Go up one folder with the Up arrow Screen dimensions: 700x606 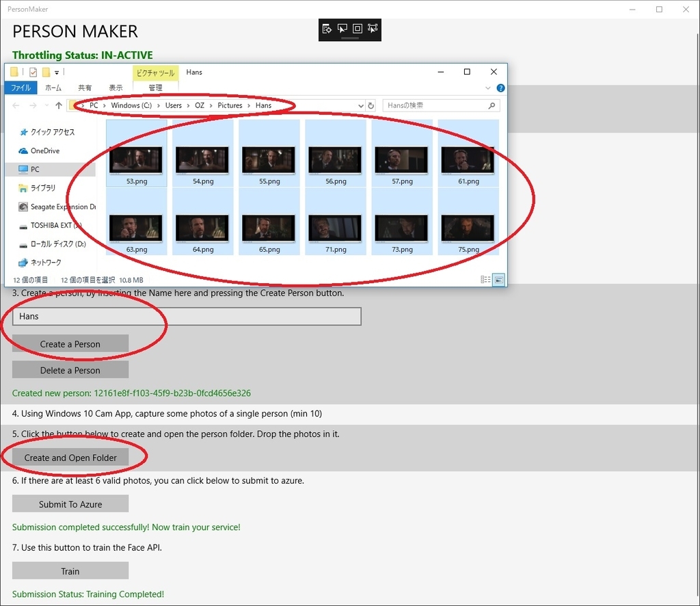pyautogui.click(x=59, y=105)
